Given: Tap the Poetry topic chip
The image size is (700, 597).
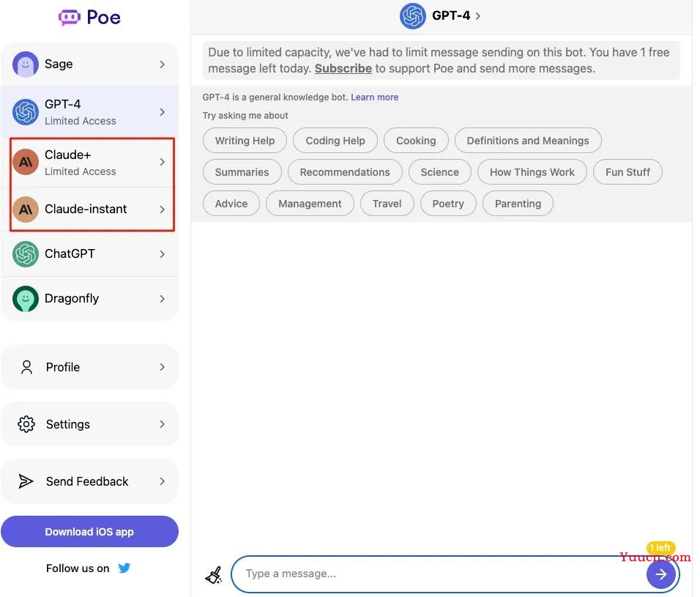Looking at the screenshot, I should coord(448,204).
